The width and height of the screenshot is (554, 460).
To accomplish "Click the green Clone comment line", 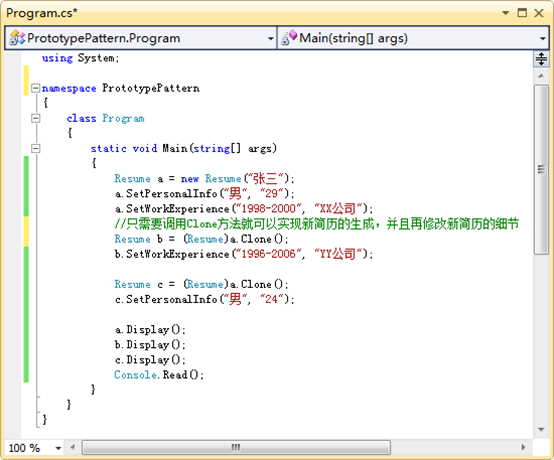I will click(x=317, y=224).
